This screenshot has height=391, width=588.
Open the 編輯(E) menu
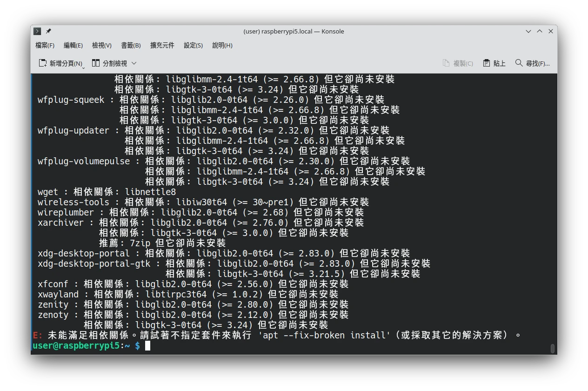(x=73, y=46)
